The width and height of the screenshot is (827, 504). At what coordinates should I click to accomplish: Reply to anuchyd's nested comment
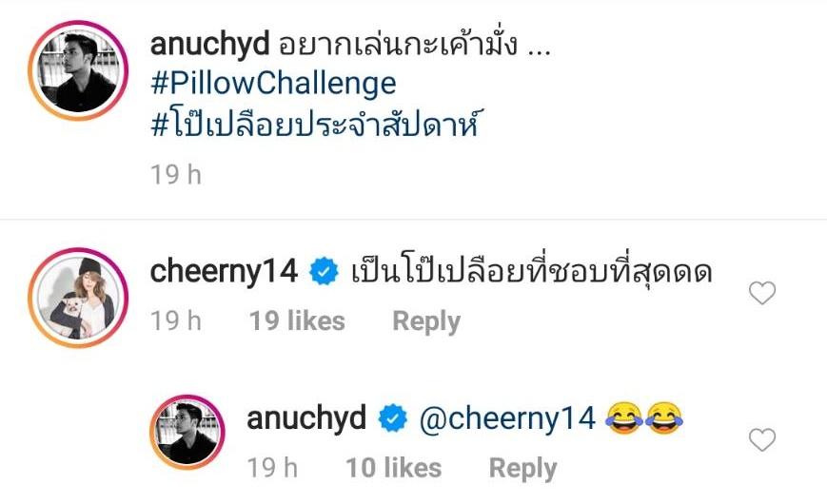[522, 468]
